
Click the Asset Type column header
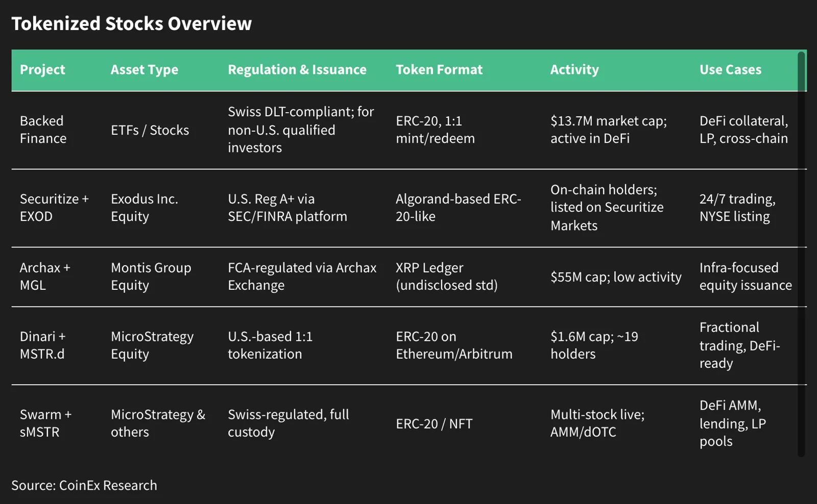click(145, 70)
